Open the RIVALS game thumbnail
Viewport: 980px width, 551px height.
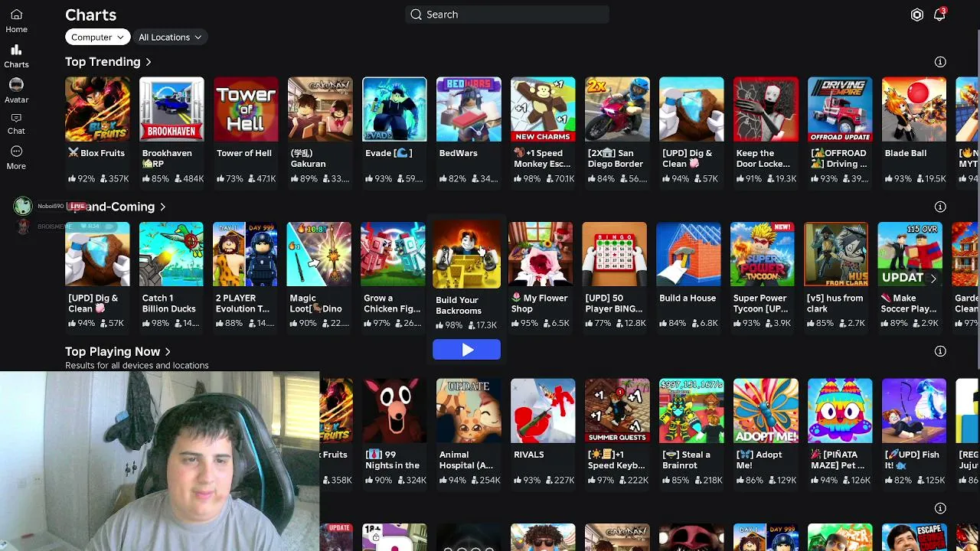(x=543, y=411)
